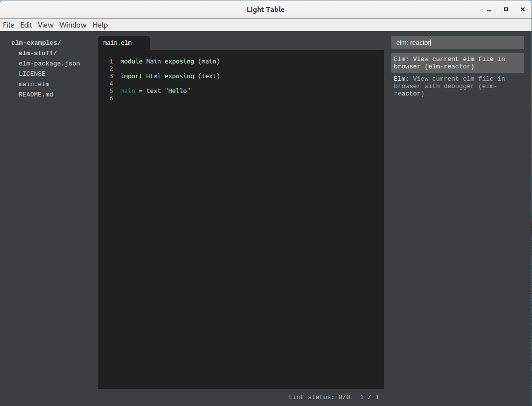Open README.md from the workspace tree
The image size is (532, 406).
pos(35,94)
